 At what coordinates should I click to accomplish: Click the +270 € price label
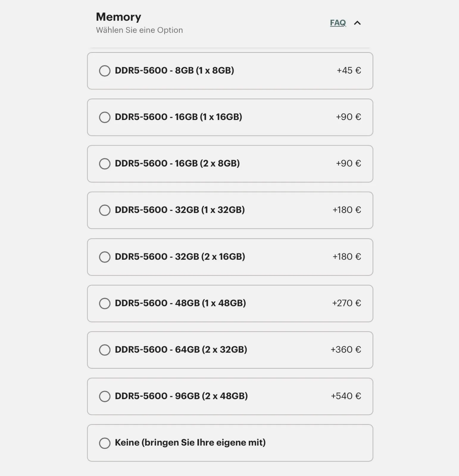346,303
